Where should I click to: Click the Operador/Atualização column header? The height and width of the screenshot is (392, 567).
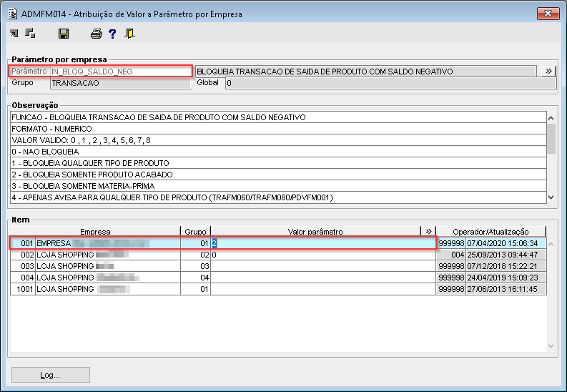(x=490, y=232)
